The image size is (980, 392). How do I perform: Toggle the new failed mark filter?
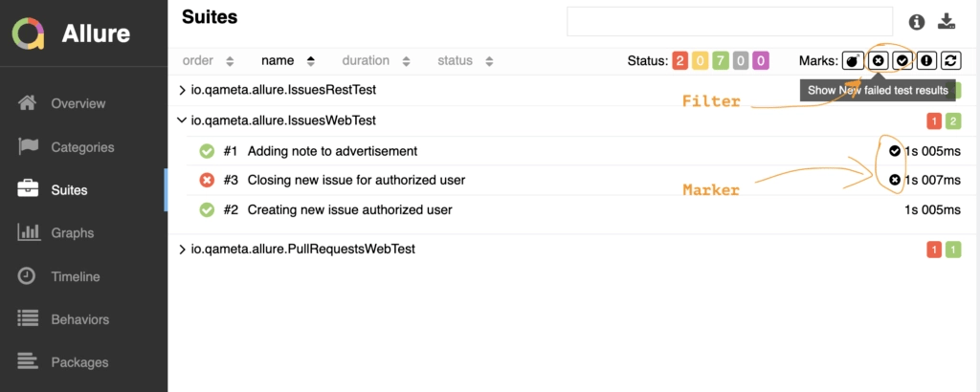click(x=878, y=61)
